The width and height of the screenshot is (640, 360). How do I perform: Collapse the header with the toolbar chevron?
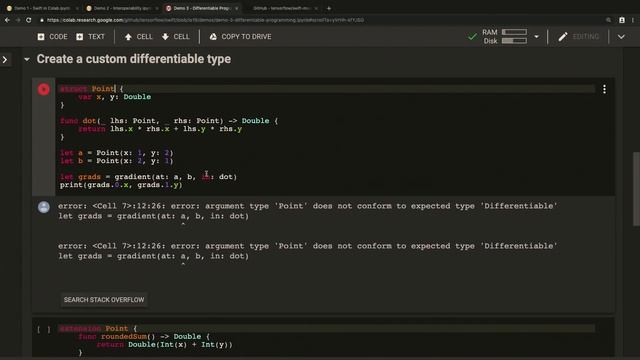point(621,37)
